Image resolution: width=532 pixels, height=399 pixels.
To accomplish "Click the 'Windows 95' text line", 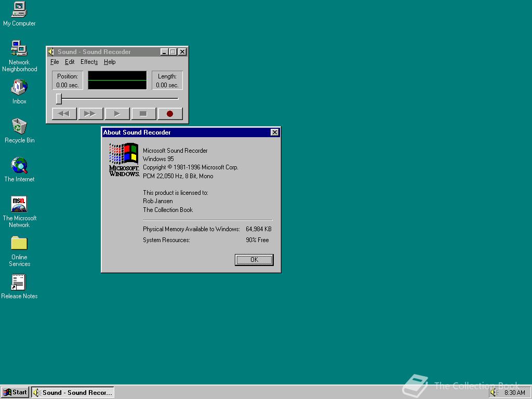I will 158,159.
